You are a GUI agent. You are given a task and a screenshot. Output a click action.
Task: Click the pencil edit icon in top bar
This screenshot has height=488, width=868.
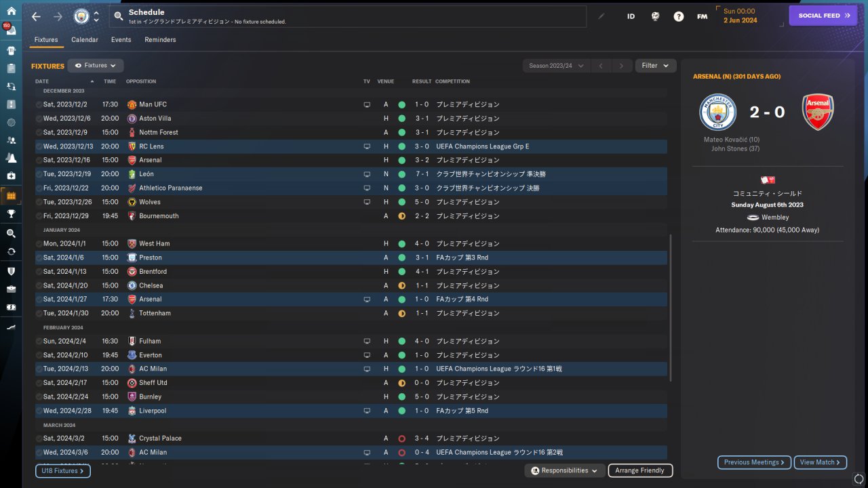601,16
